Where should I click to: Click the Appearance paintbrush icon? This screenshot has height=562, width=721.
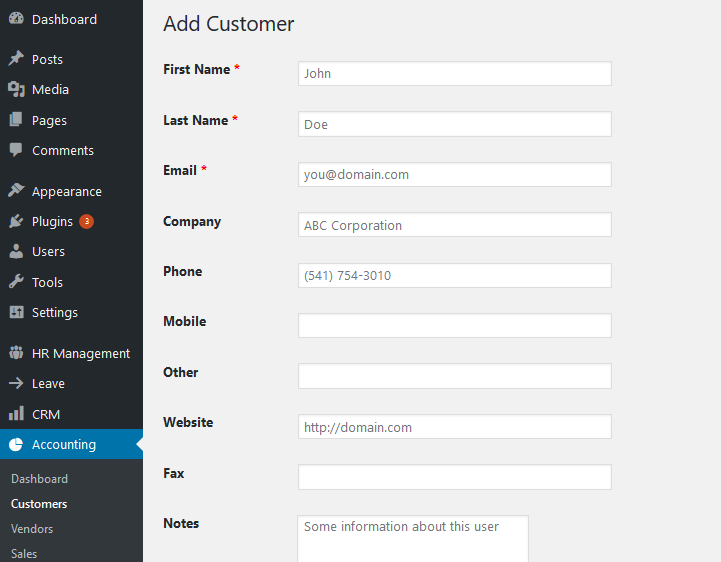point(16,190)
